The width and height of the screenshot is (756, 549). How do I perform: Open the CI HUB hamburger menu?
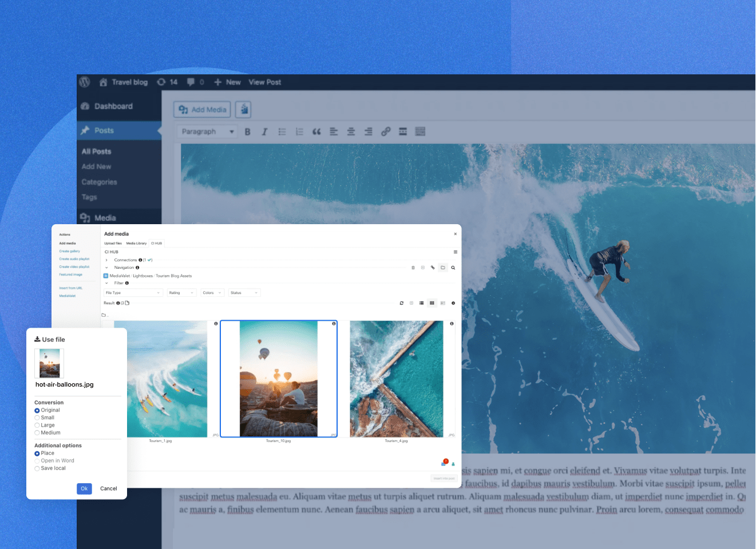tap(456, 252)
